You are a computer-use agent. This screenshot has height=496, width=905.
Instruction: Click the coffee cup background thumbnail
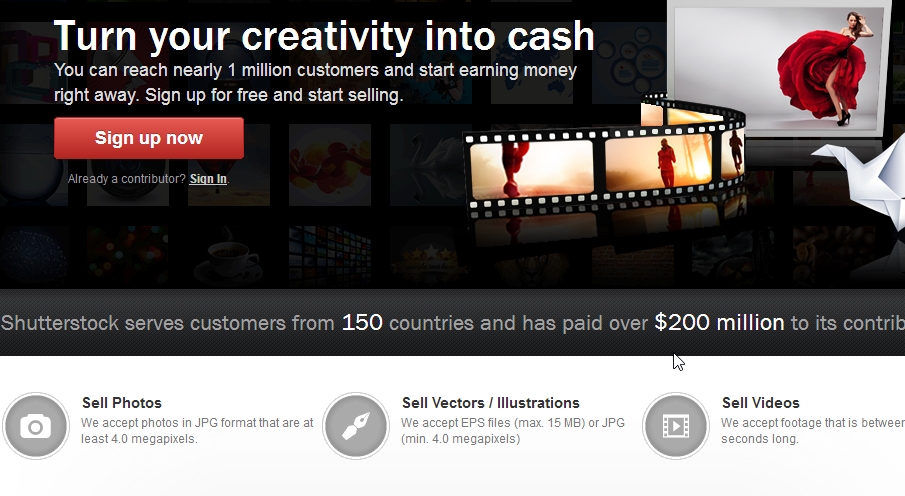pos(229,256)
